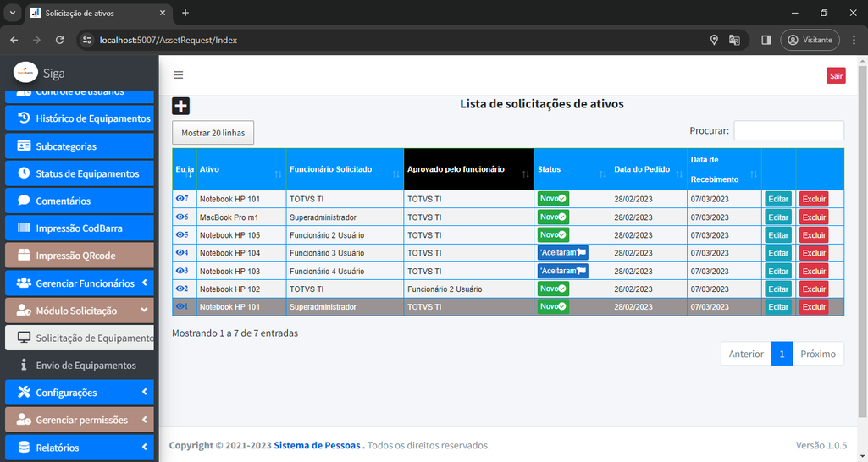Screen dimensions: 868x462
Task: Go to Próximo page
Action: point(818,354)
